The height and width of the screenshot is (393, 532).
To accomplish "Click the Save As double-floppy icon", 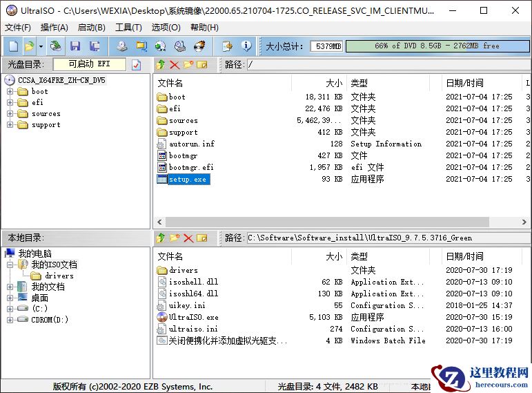I will pyautogui.click(x=95, y=46).
